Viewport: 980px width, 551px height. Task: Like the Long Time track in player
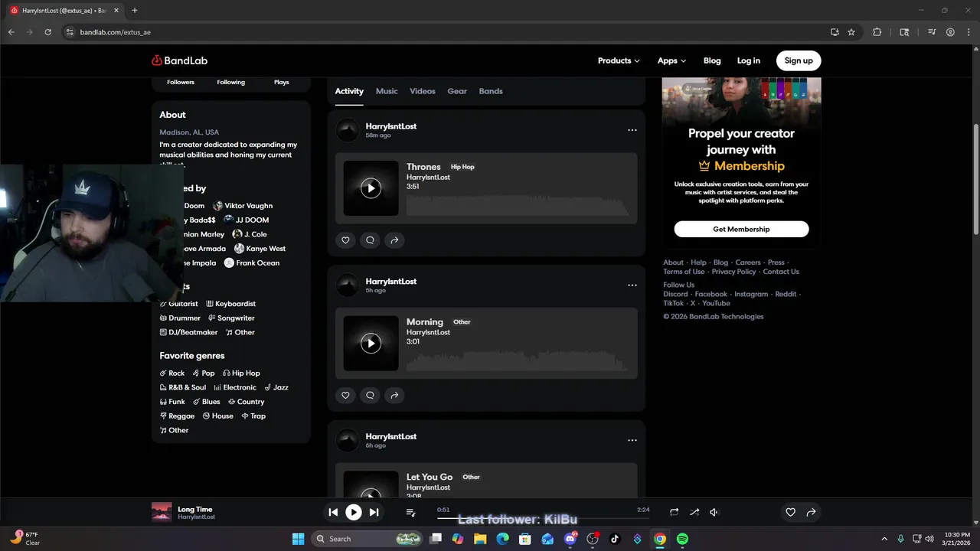[791, 513]
